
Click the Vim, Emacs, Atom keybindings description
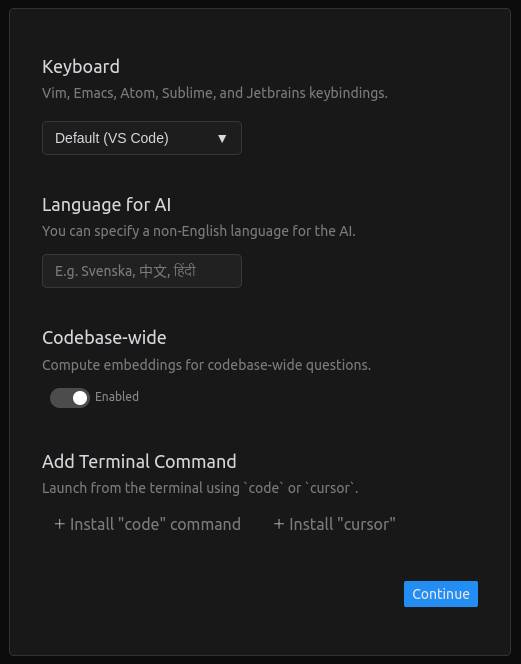pos(215,93)
